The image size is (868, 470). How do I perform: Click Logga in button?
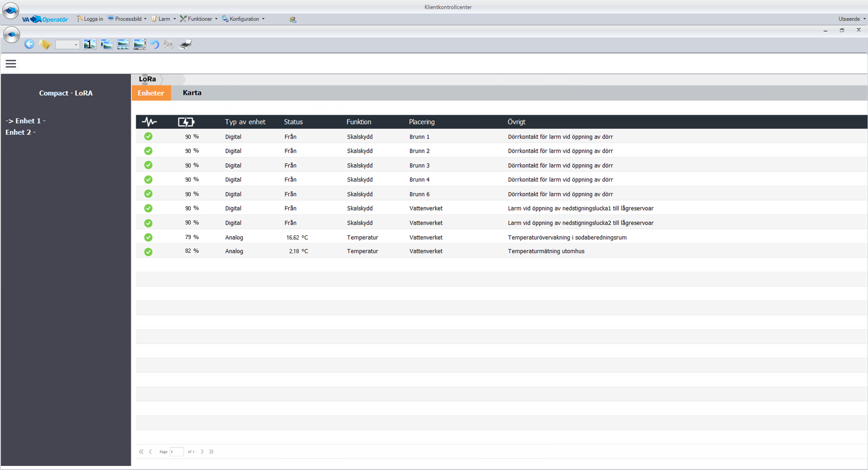tap(90, 19)
